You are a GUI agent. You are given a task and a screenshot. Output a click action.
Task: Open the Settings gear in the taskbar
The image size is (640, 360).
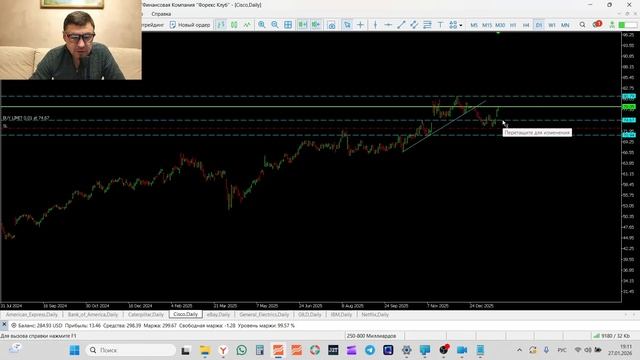(406, 350)
